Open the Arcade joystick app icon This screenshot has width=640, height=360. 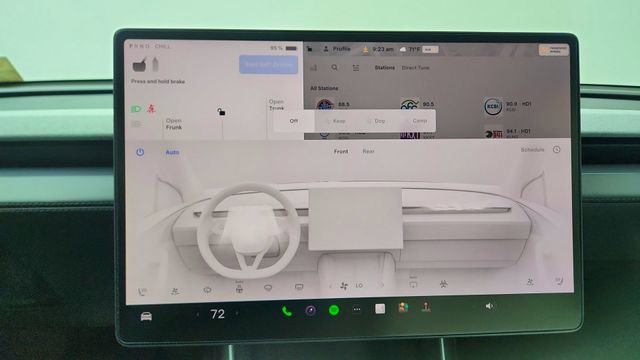426,307
